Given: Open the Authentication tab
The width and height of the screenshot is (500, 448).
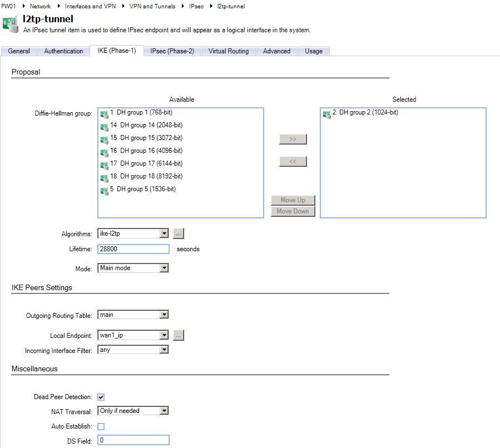Looking at the screenshot, I should tap(63, 51).
